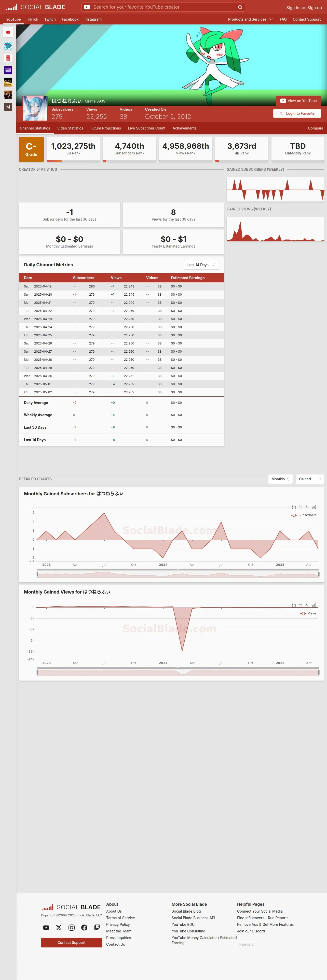Open the two-people sidebar channel thumbnail
Screen dimensions: 327x980
[8, 94]
